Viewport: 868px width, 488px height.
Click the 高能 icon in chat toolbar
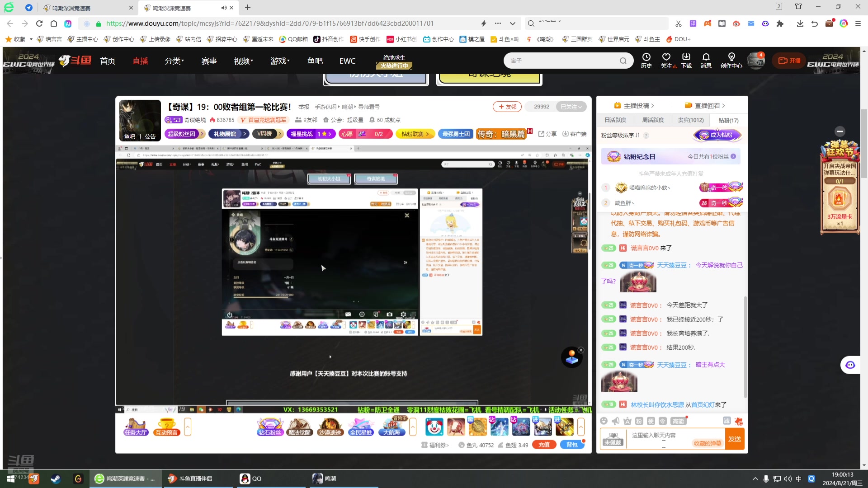pos(679,421)
